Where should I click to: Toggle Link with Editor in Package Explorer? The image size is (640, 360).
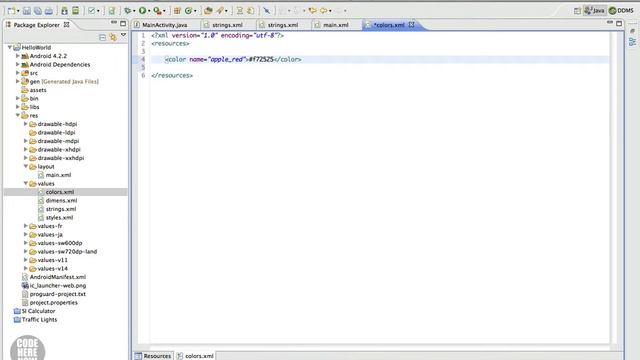click(x=113, y=38)
